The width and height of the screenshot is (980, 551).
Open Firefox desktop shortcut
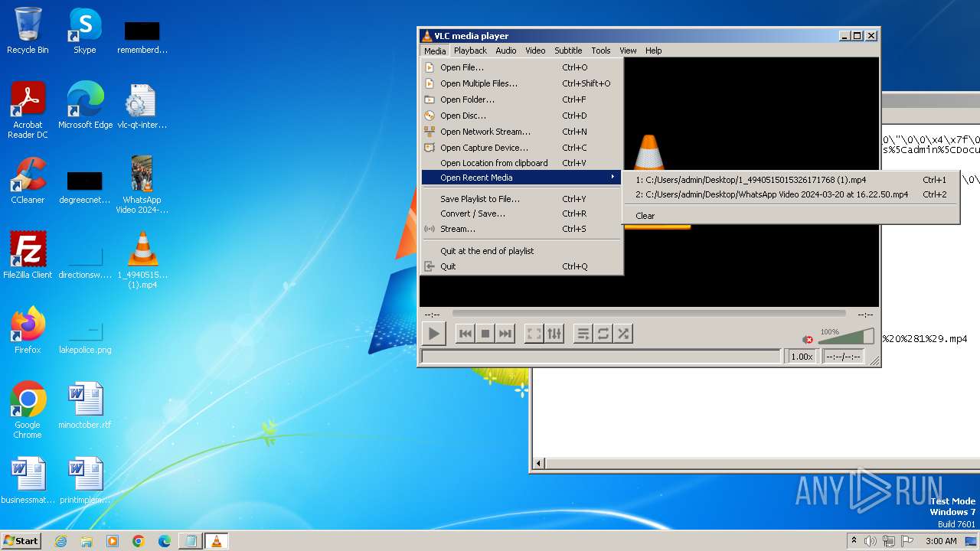pos(28,331)
